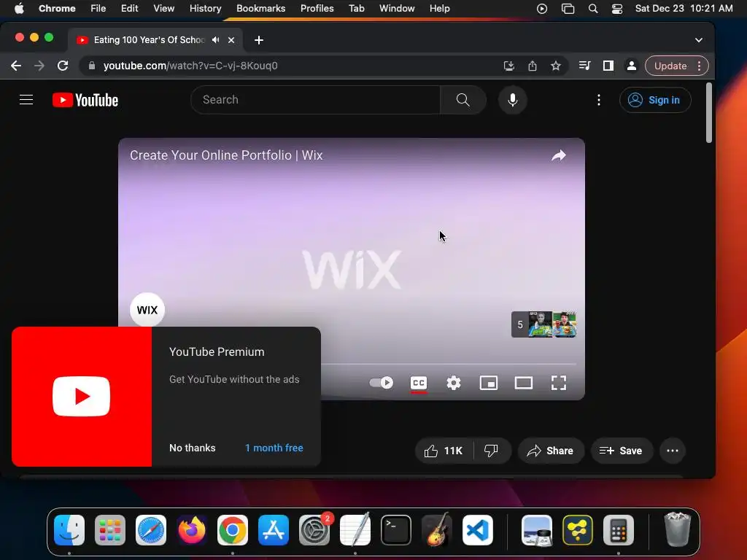This screenshot has width=747, height=560.
Task: Install app via address bar icon
Action: click(508, 66)
